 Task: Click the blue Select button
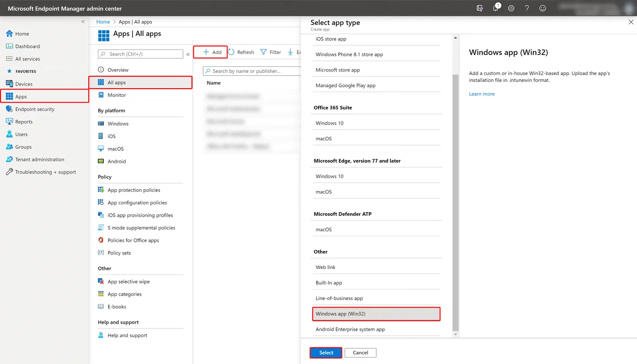coord(326,353)
